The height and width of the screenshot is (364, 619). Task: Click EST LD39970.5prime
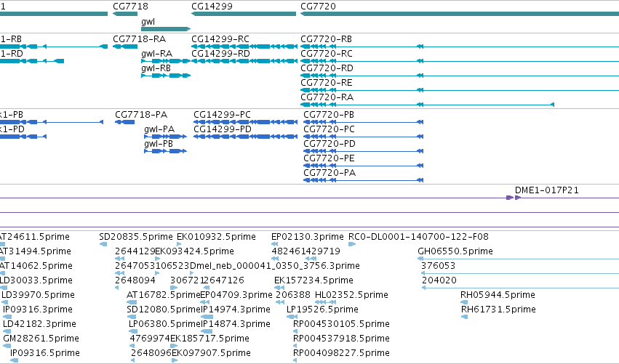[x=38, y=295]
